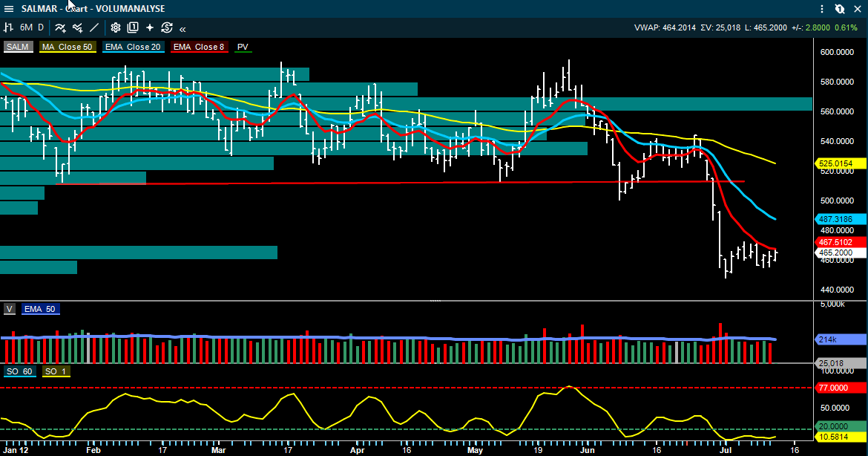Screen dimensions: 868x456
Task: Click the Jun date axis label
Action: (588, 451)
